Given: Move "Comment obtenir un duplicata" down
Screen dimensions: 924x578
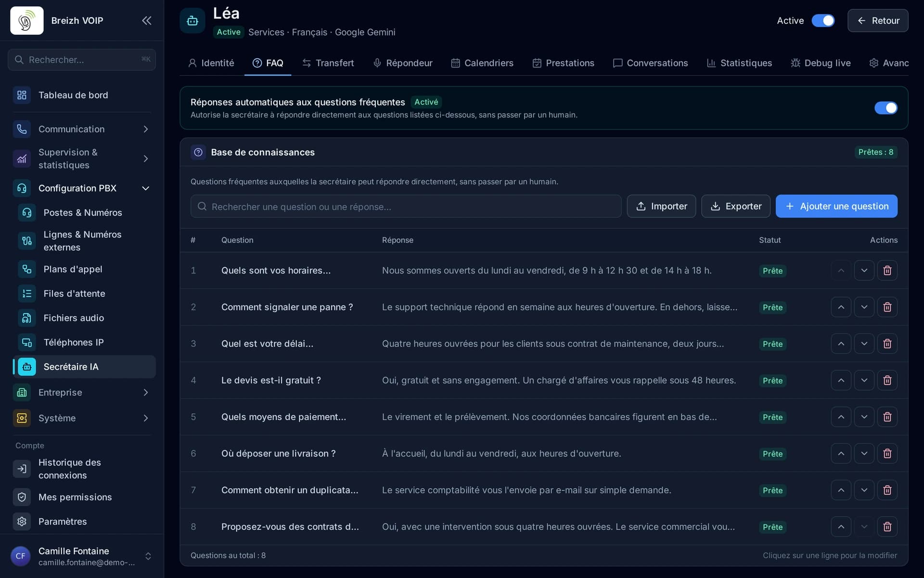Looking at the screenshot, I should (864, 490).
